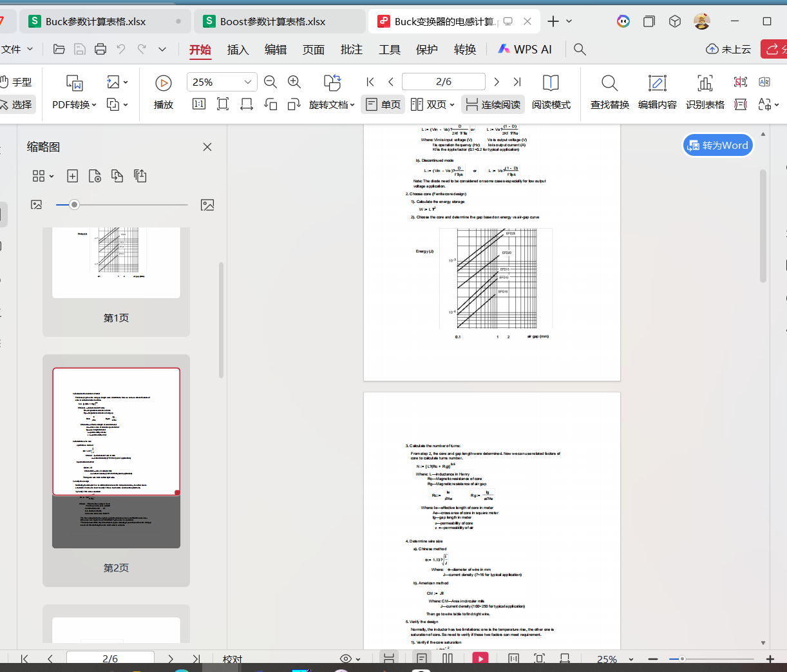Open the Find and Replace tool

(x=609, y=91)
